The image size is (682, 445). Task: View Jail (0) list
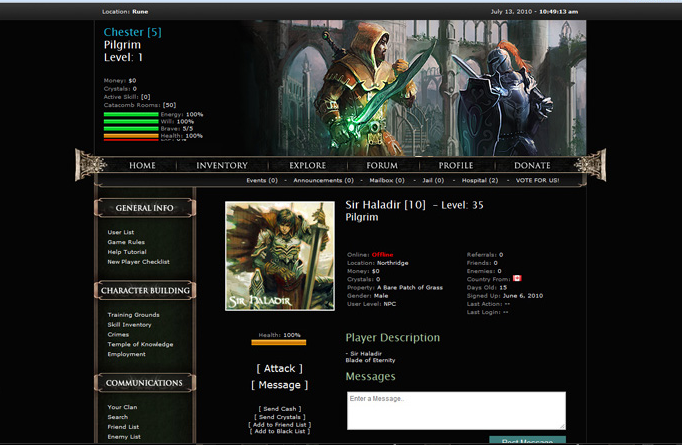point(433,180)
